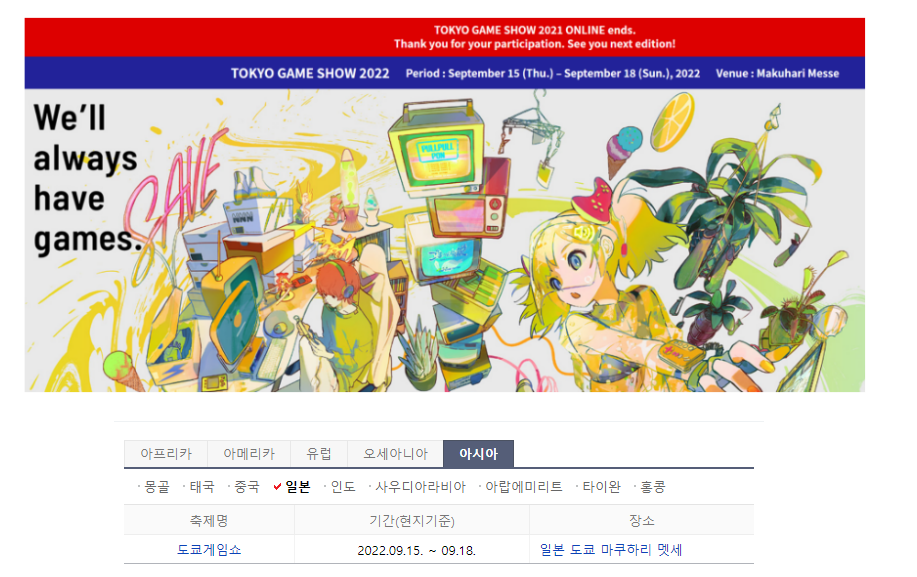The image size is (917, 577).
Task: Choose the country 몽골
Action: tap(157, 486)
